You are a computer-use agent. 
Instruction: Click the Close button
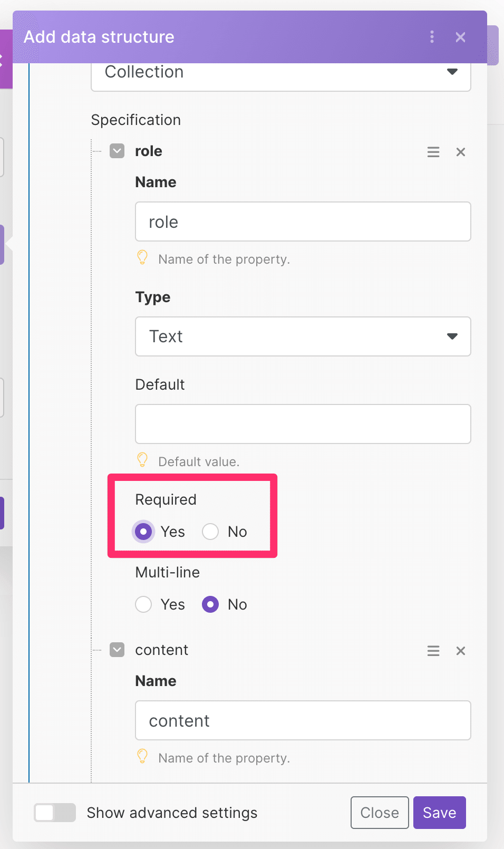pyautogui.click(x=380, y=813)
